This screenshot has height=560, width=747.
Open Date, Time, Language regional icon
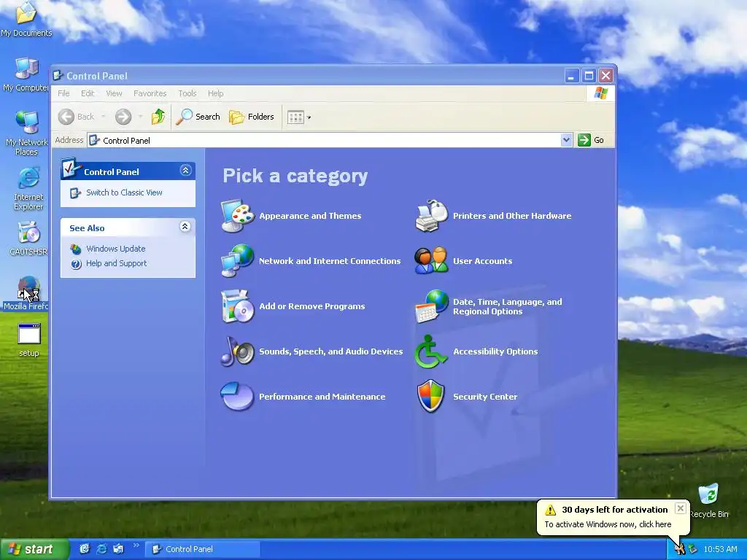[432, 306]
